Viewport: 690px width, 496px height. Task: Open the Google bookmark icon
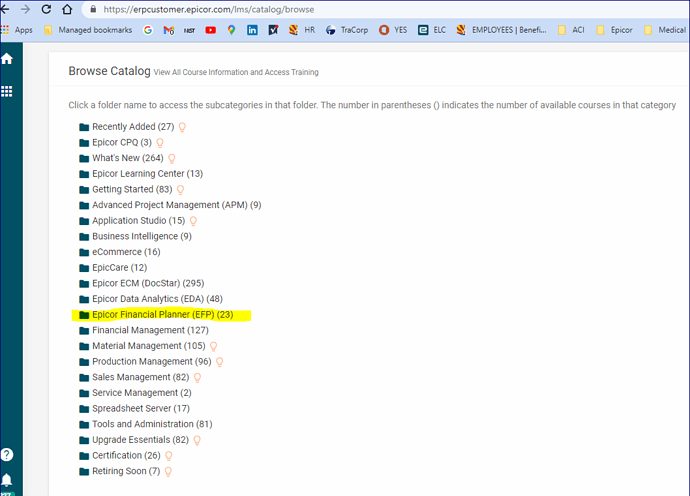tap(148, 30)
